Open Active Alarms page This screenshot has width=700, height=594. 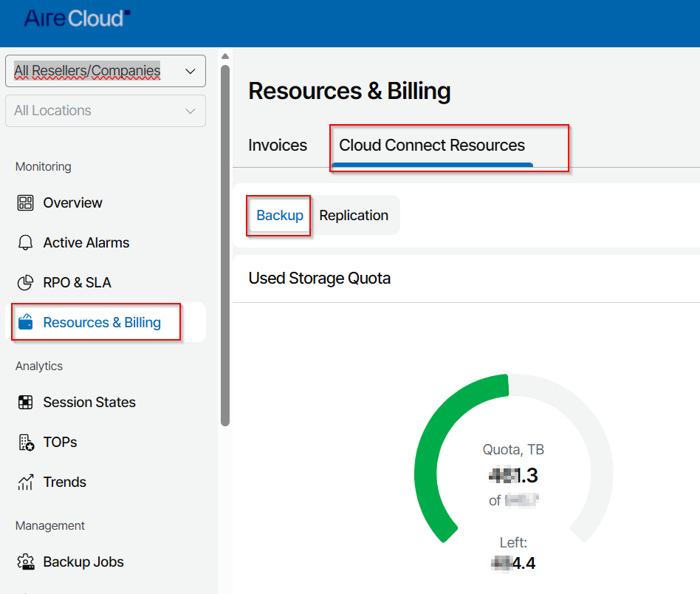[86, 242]
